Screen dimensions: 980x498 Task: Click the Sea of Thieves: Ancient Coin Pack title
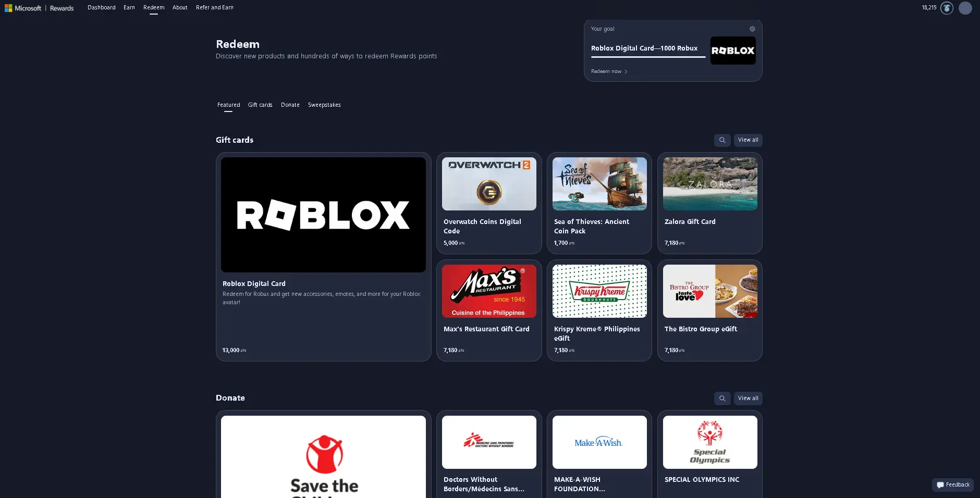(x=592, y=227)
